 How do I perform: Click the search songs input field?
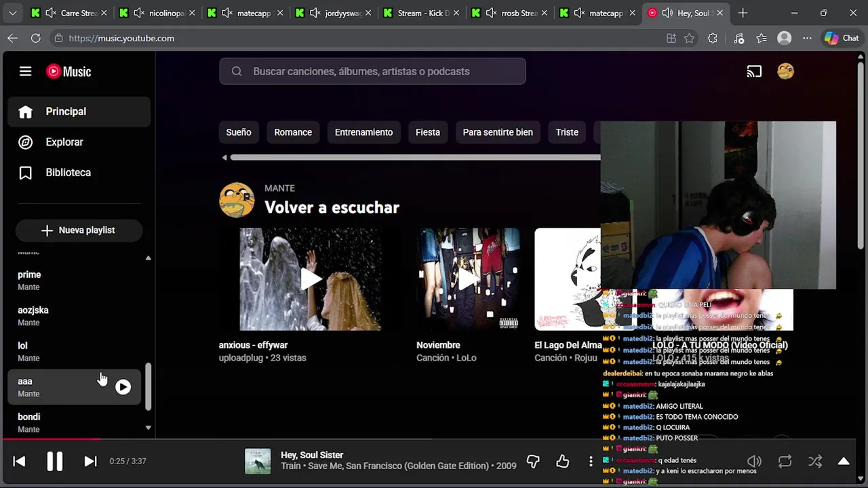372,71
